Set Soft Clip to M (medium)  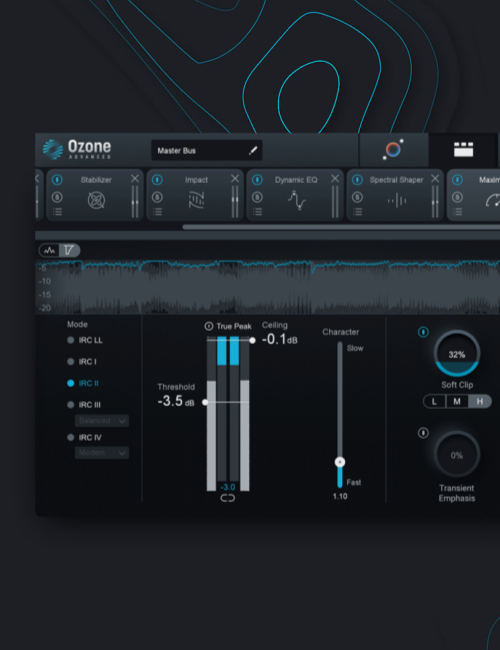(457, 401)
